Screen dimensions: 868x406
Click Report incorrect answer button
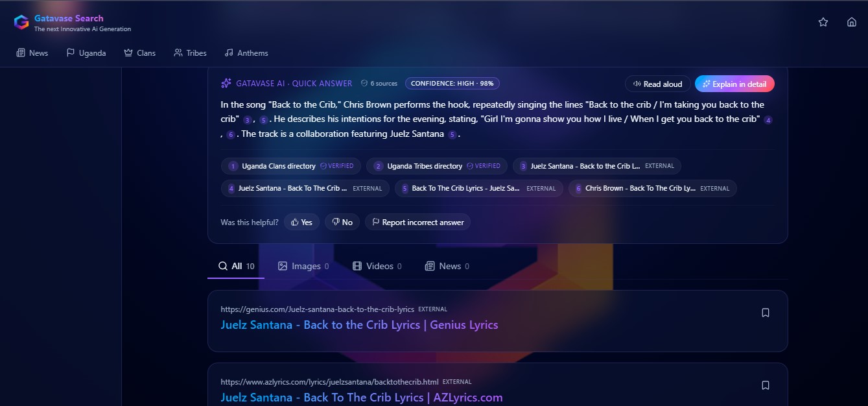tap(418, 222)
